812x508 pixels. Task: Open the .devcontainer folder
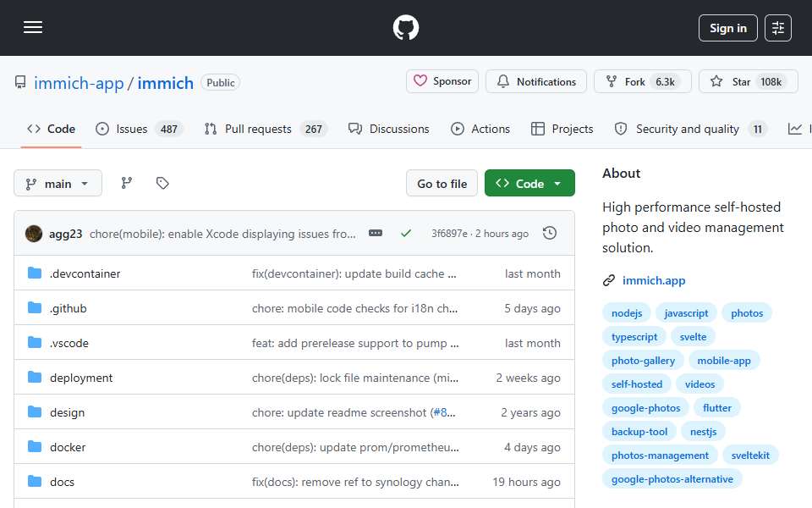tap(85, 273)
